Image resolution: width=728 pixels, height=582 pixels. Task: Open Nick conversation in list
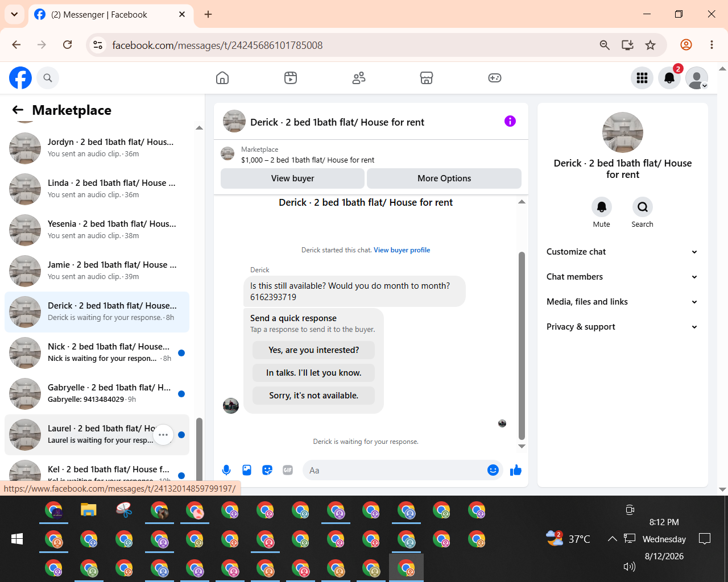tap(97, 353)
